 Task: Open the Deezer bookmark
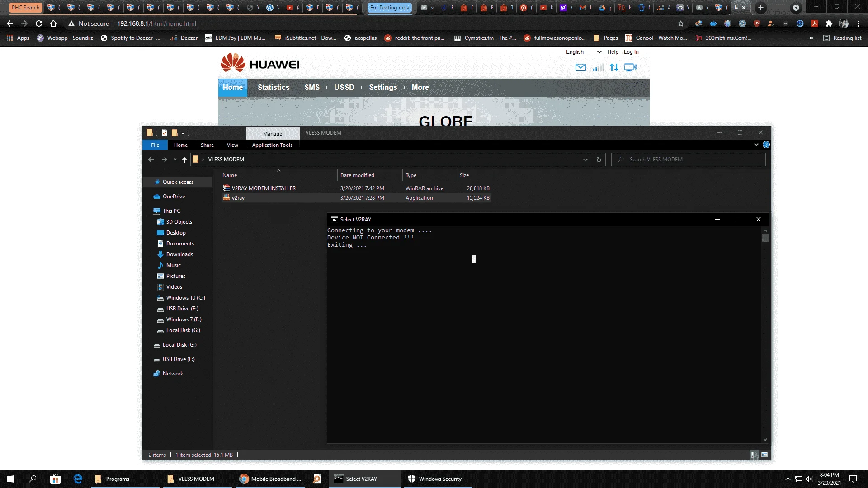pos(184,38)
